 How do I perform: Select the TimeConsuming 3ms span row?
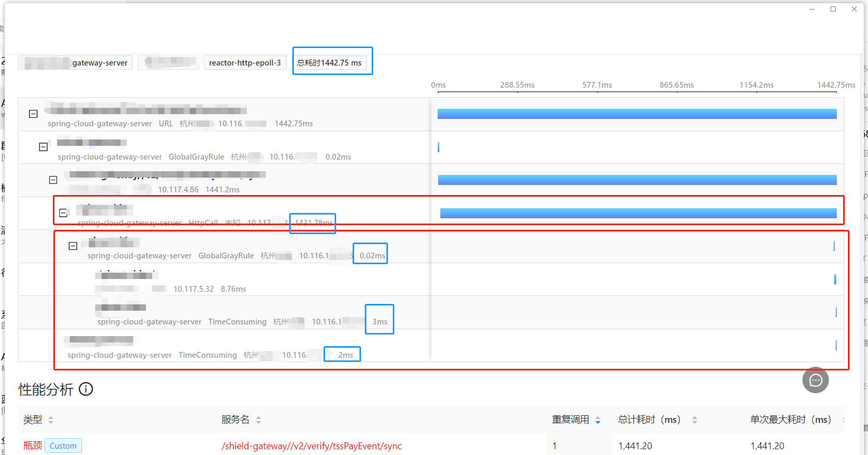(431, 312)
